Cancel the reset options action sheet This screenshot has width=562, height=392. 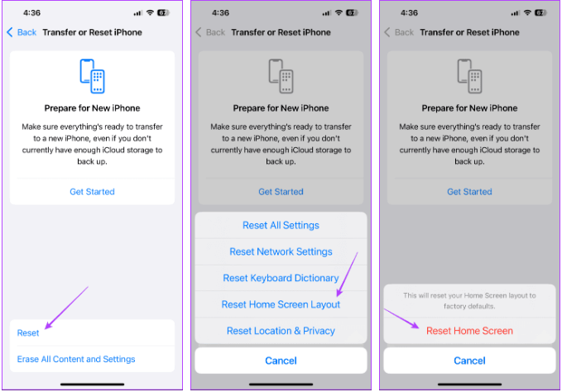[x=281, y=361]
